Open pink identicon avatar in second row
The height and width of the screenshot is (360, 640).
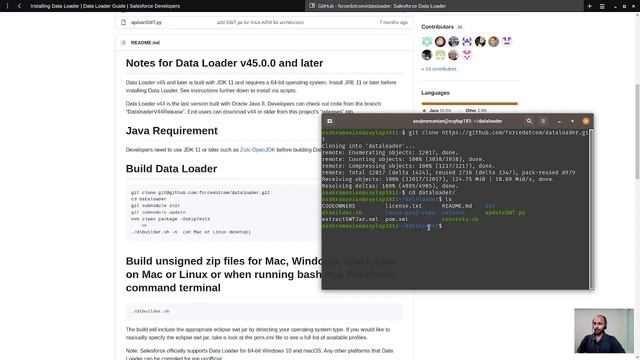(x=467, y=55)
